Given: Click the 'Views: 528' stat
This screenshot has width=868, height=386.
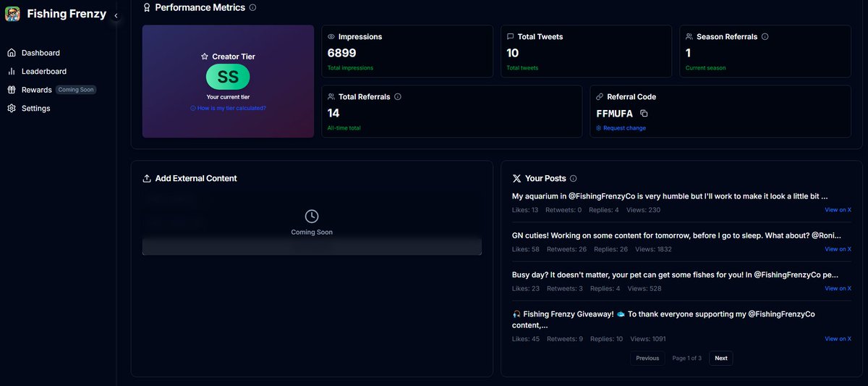Looking at the screenshot, I should [644, 288].
